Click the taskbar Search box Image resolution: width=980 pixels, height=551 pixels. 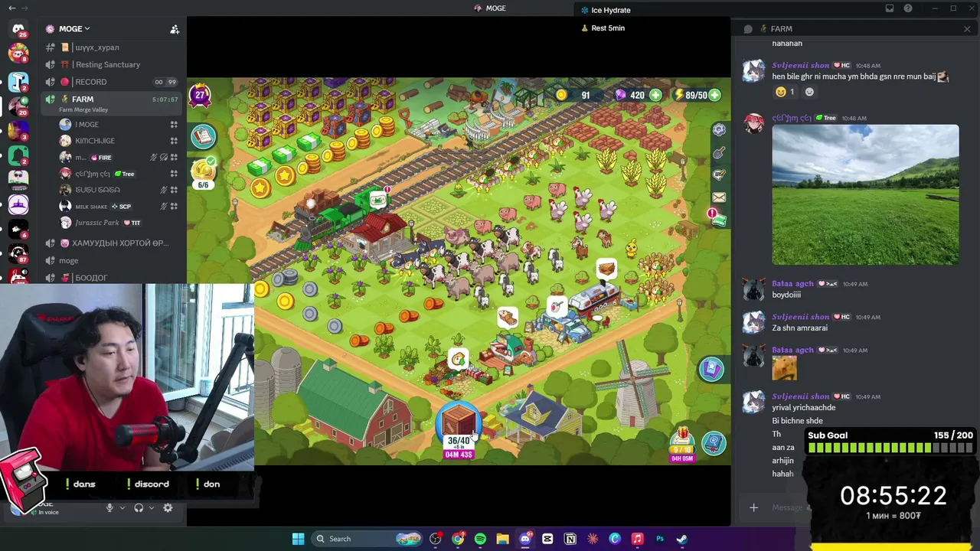click(x=366, y=539)
